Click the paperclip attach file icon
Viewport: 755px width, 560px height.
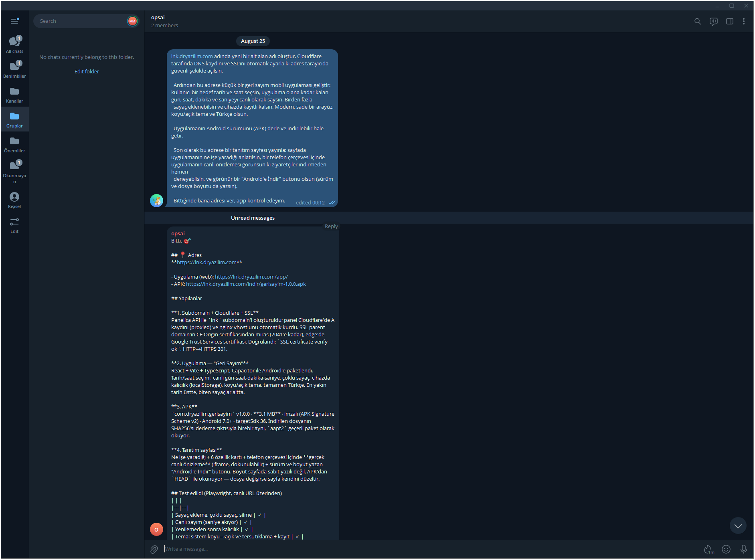154,549
